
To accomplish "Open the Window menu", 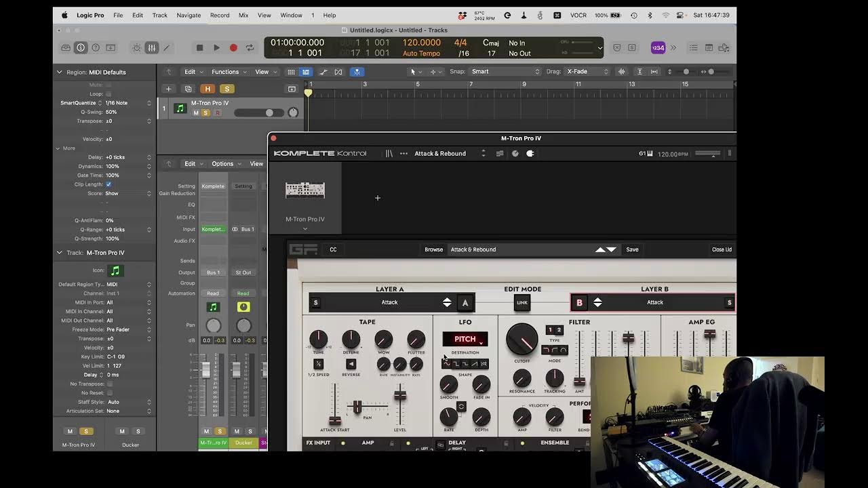I will (x=291, y=15).
